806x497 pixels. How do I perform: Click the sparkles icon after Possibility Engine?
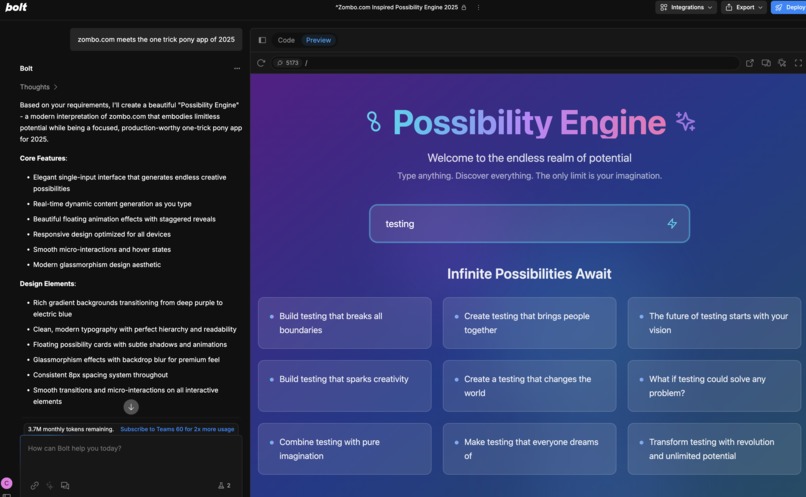coord(685,122)
